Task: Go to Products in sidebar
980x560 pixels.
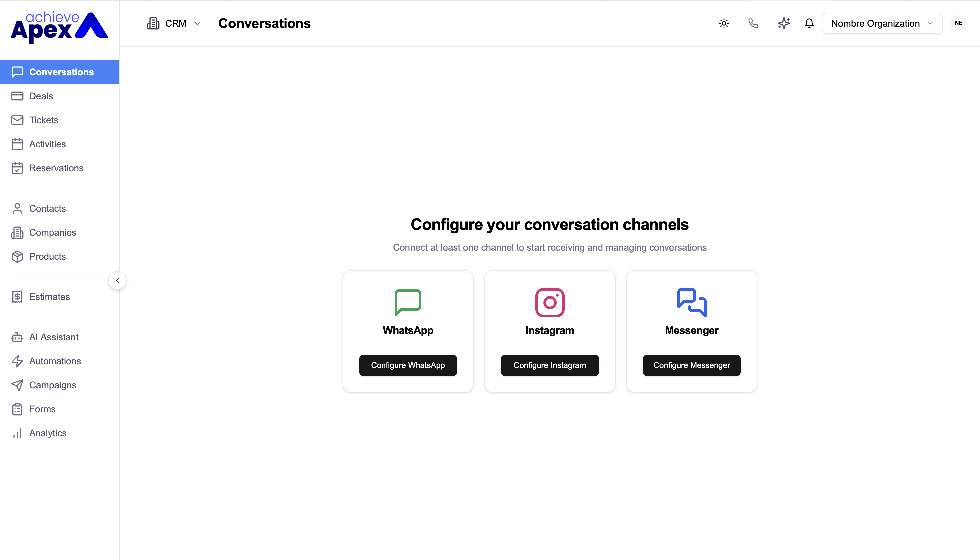Action: coord(59,257)
